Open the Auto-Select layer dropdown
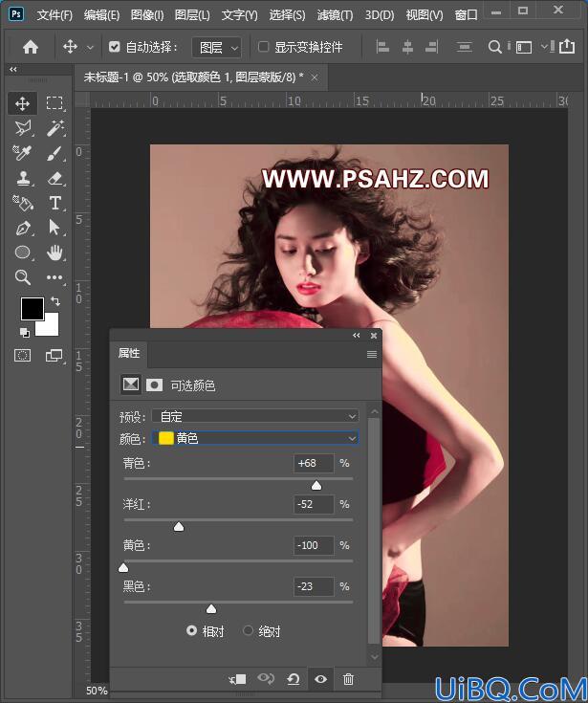The image size is (588, 703). [217, 47]
